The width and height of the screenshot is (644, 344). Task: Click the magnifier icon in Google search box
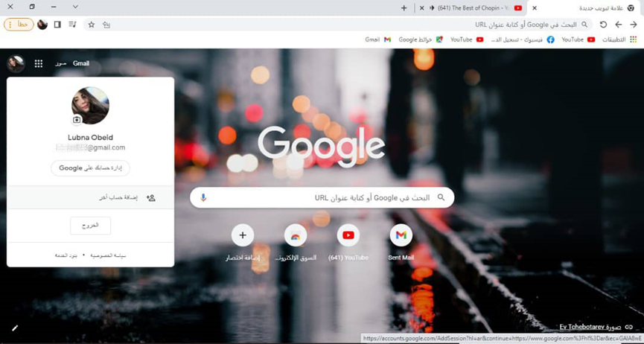(441, 197)
